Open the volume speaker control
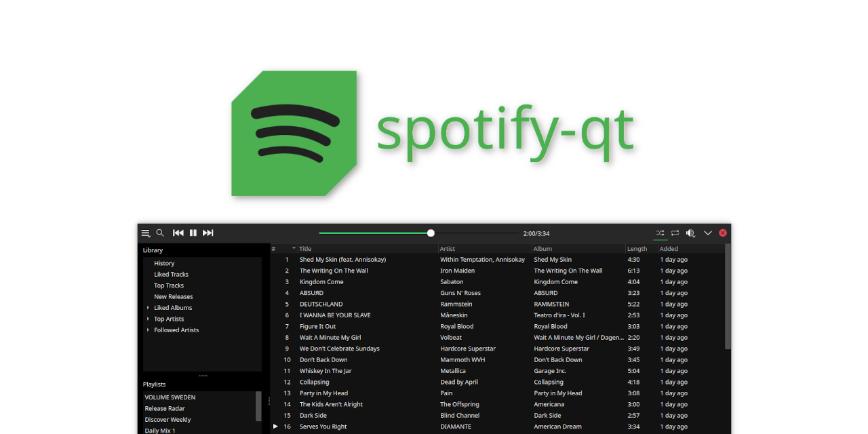Viewport: 868px width, 434px height. (x=690, y=233)
